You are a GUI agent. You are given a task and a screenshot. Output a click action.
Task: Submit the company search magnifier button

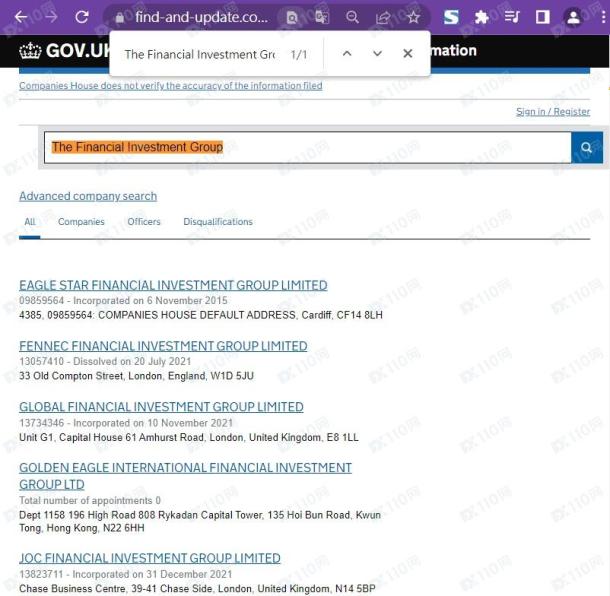coord(587,147)
